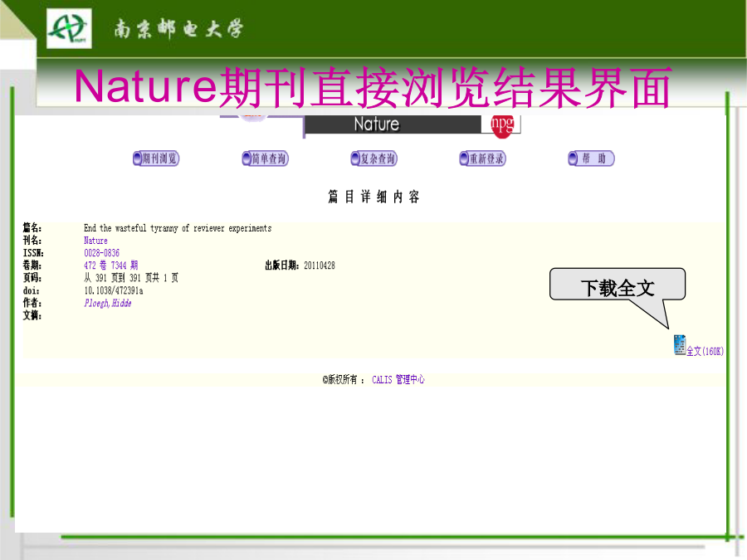Click the 南京邮电大学 university name

pos(178,28)
